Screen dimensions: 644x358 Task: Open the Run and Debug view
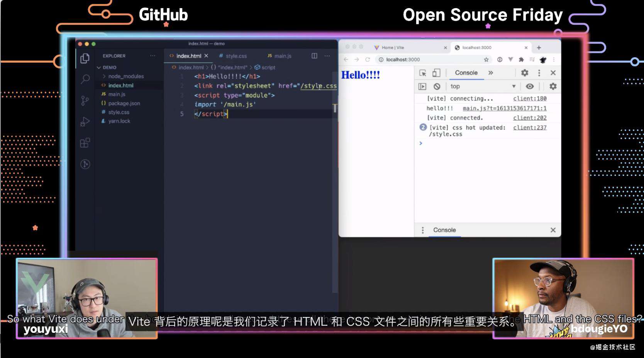pos(85,122)
